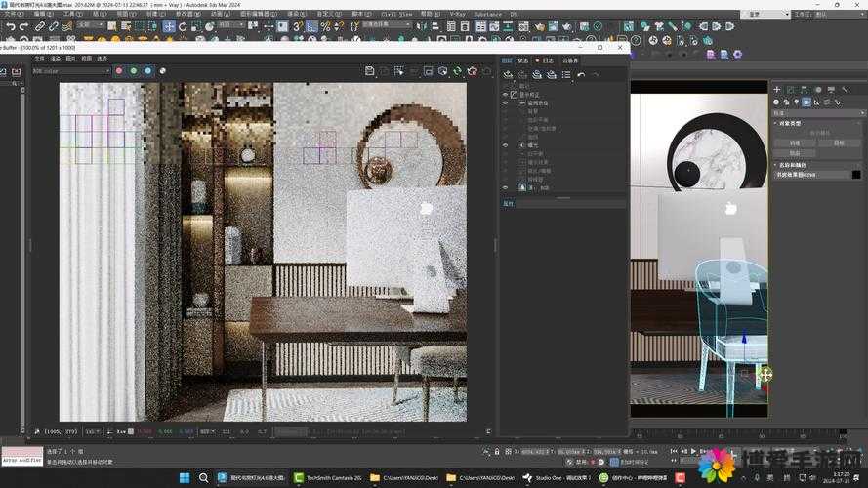This screenshot has width=868, height=488.
Task: Switch to the first tab of the layers panel
Action: coord(507,61)
